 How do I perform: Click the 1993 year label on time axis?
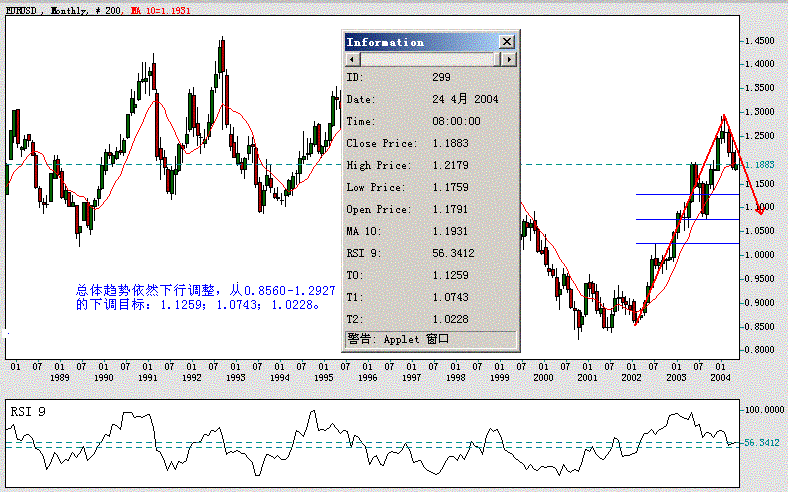[235, 377]
